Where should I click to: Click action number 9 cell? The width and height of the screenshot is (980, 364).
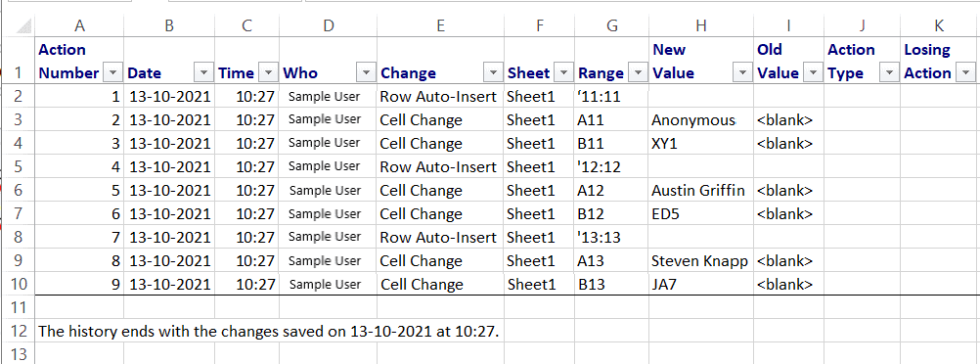79,284
